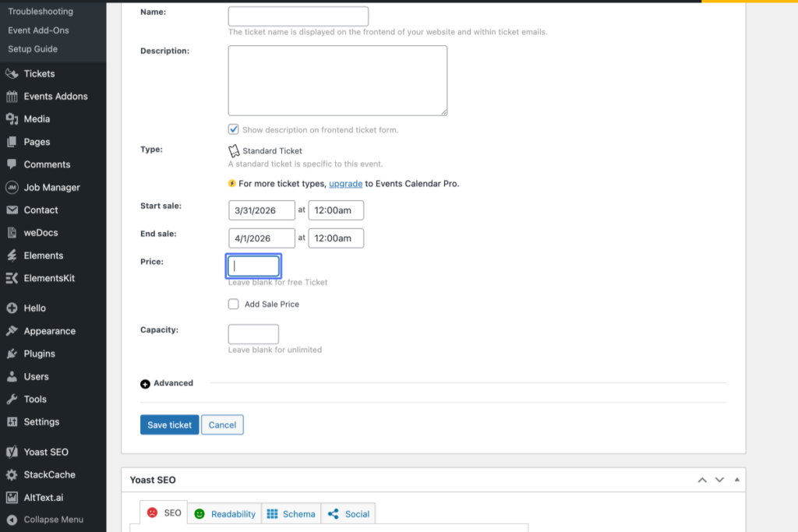
Task: Click the red sad face SEO icon
Action: (152, 513)
